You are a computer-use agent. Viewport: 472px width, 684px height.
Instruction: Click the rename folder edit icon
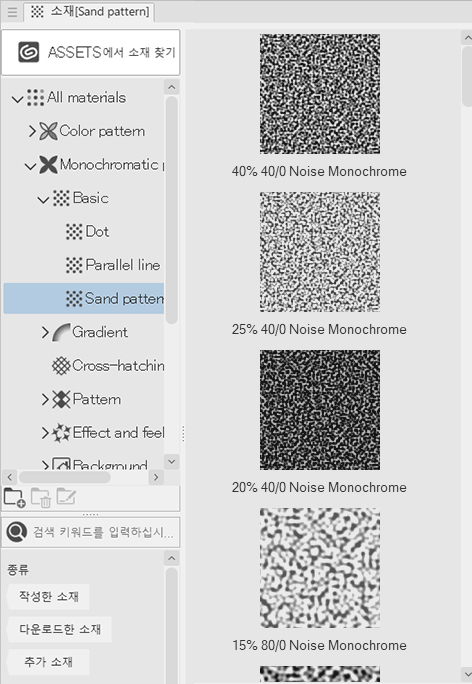pyautogui.click(x=66, y=497)
